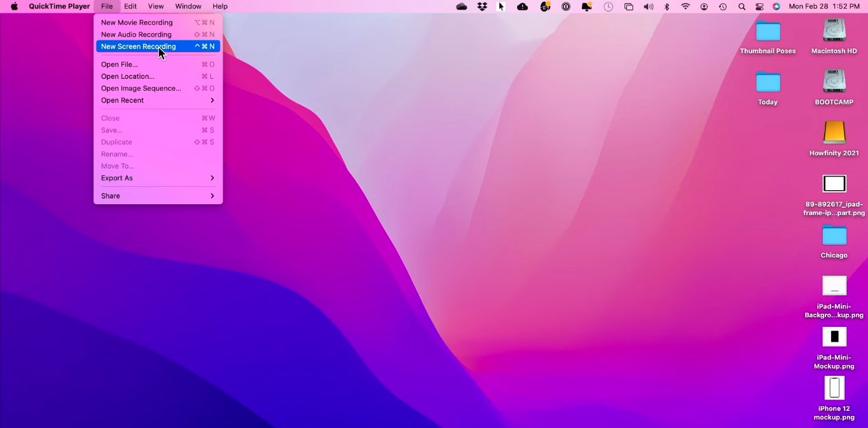Screen dimensions: 868x428
Task: Click the round orange-badged menu bar icon
Action: 545,6
